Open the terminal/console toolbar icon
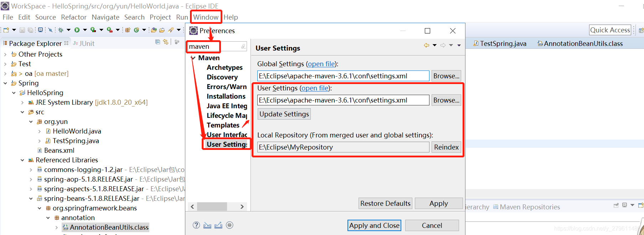 (40, 30)
